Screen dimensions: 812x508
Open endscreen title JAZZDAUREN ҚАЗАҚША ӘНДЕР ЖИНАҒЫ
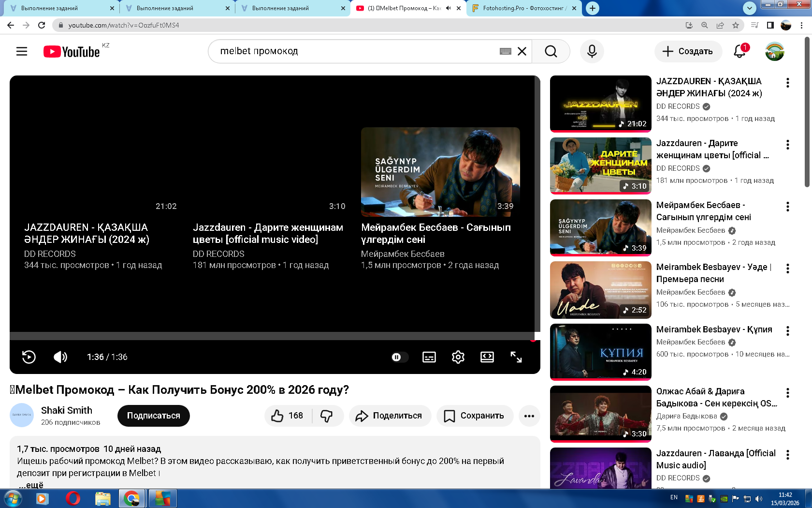coord(87,233)
